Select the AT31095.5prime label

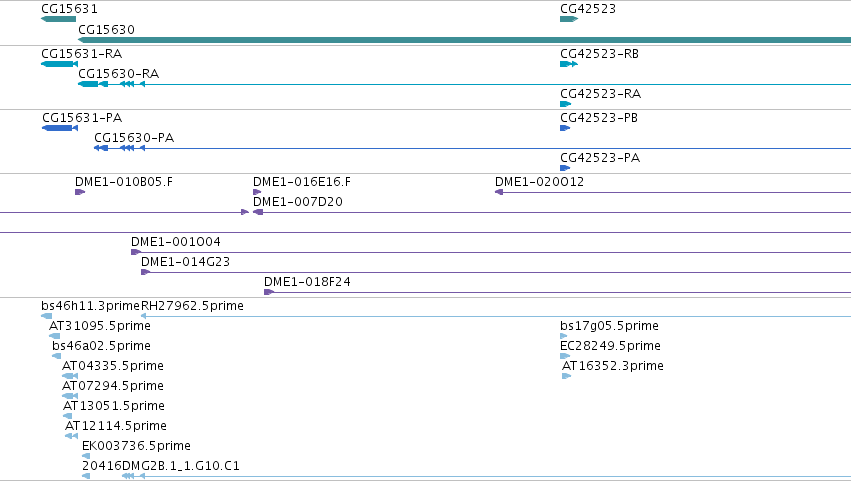tap(100, 326)
